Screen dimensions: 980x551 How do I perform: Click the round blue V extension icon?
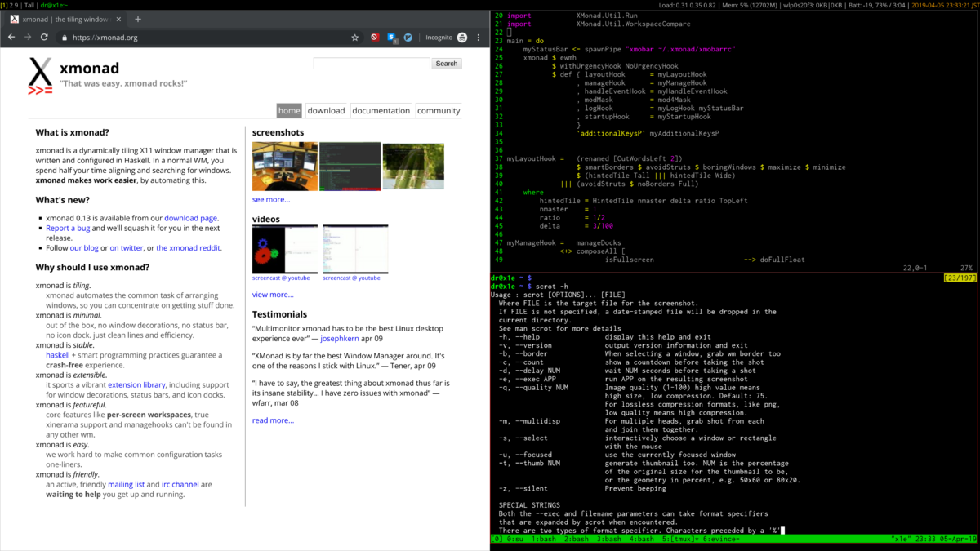408,37
